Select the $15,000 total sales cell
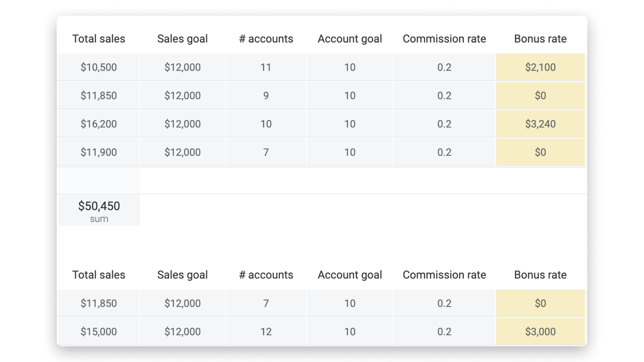644x362 pixels. [x=99, y=331]
